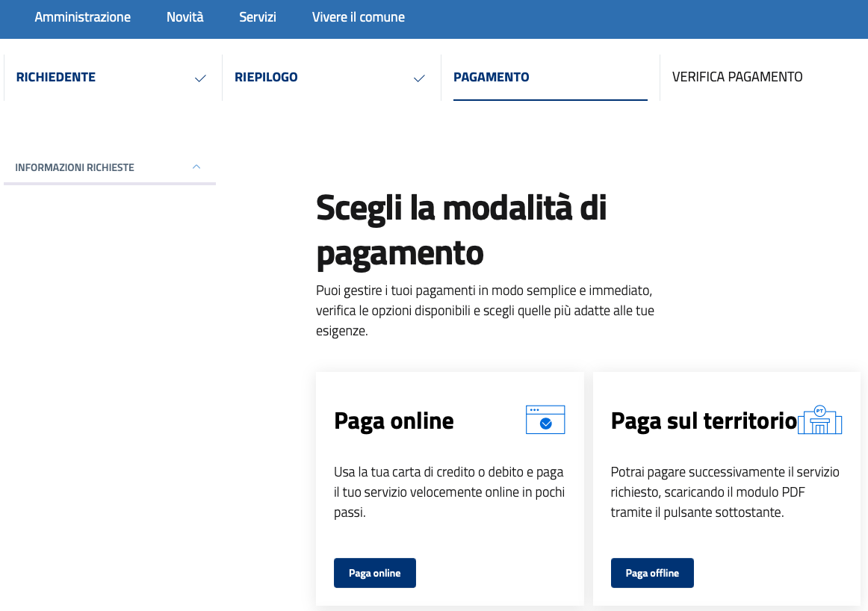The image size is (868, 611).
Task: Click the Paga sul territorio card title
Action: (704, 421)
